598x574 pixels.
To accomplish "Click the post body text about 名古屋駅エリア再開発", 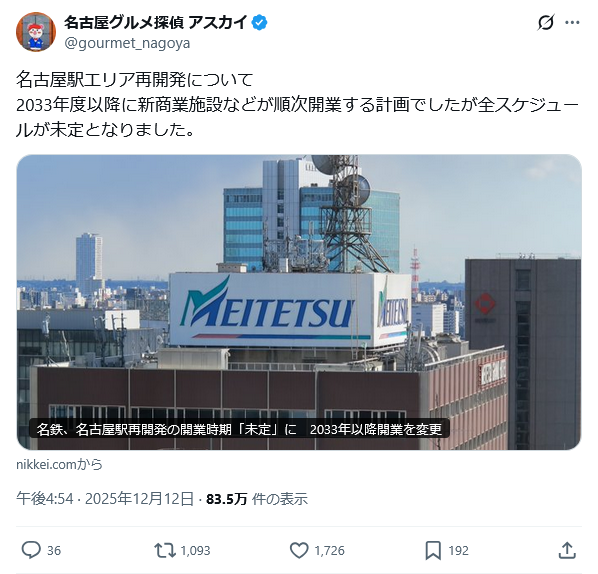I will click(x=297, y=105).
